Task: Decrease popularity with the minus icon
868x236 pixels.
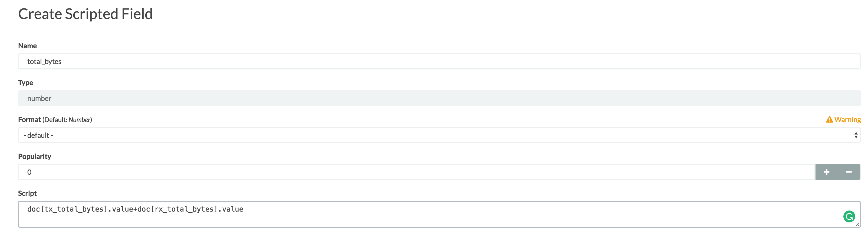Action: [x=849, y=172]
